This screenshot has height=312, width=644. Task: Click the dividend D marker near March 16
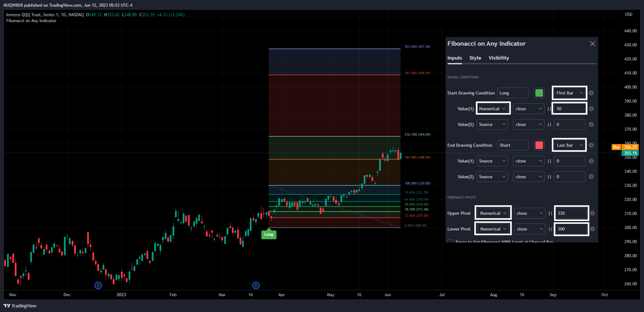(256, 285)
